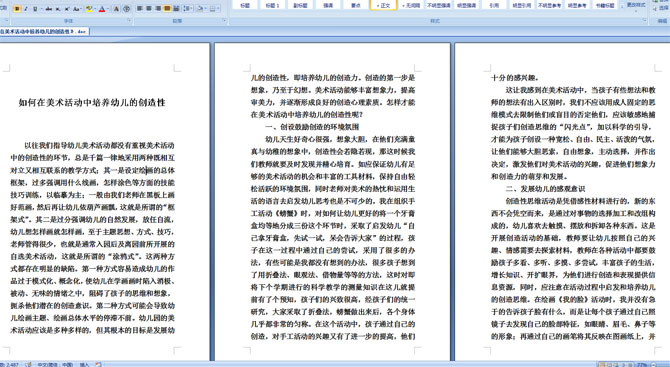This screenshot has width=670, height=367.
Task: Select the 无间隔 style
Action: click(x=411, y=5)
